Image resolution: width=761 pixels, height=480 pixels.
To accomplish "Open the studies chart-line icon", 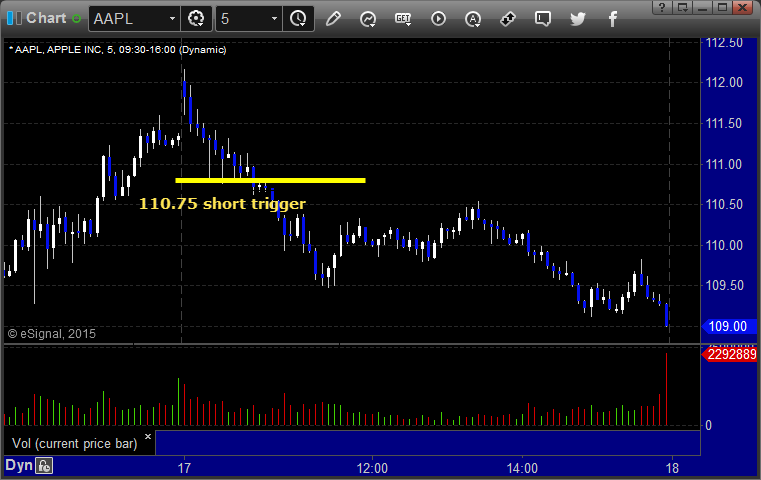I will (368, 19).
